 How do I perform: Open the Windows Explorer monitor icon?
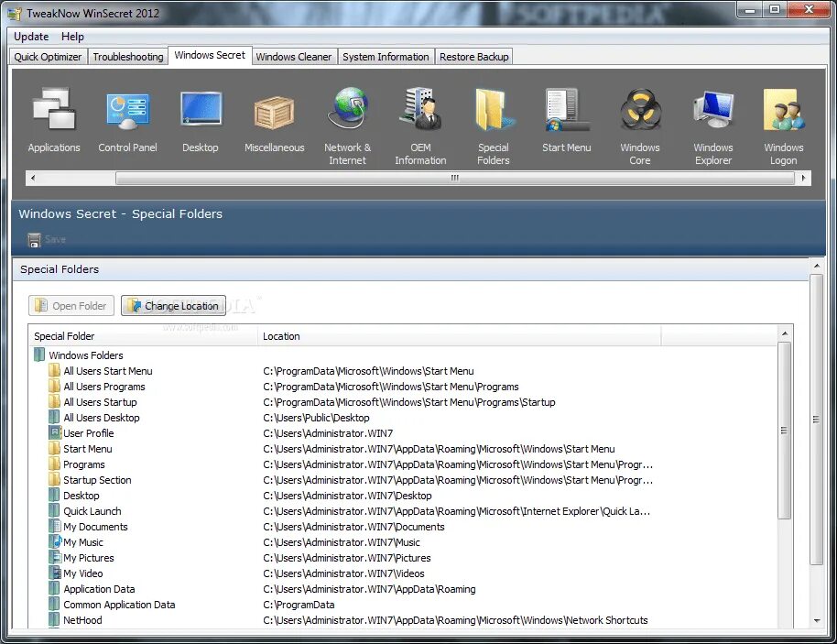pyautogui.click(x=713, y=109)
